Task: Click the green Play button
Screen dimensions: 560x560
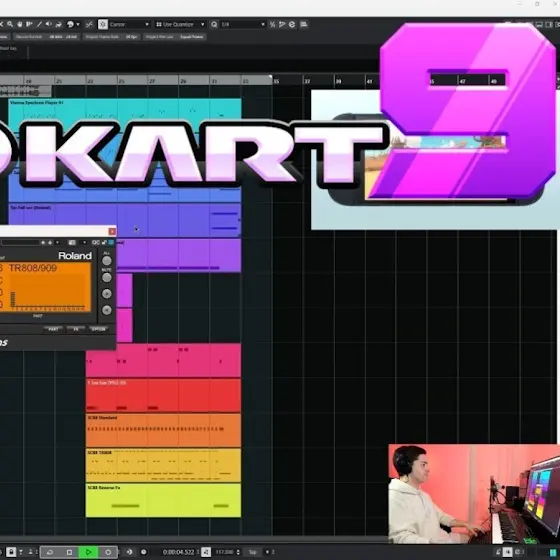Action: point(89,552)
